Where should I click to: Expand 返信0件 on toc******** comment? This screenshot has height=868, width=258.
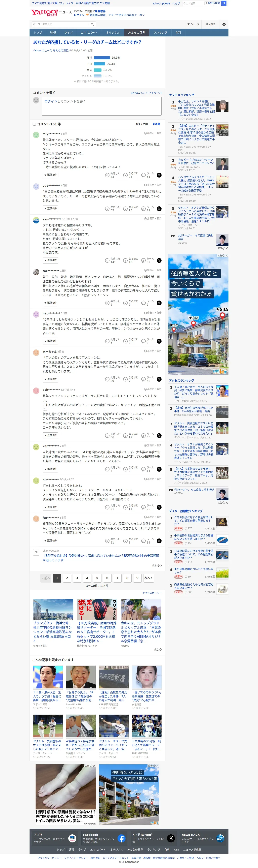pyautogui.click(x=50, y=303)
